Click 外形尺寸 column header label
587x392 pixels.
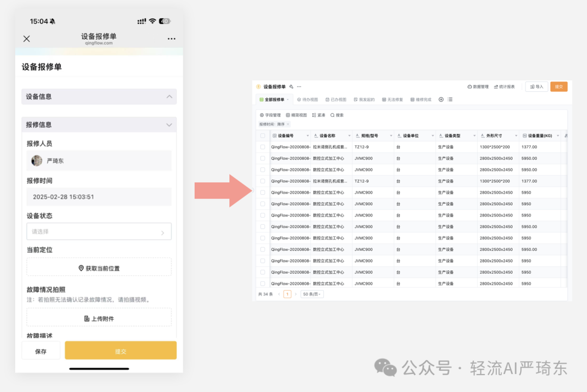pyautogui.click(x=494, y=136)
